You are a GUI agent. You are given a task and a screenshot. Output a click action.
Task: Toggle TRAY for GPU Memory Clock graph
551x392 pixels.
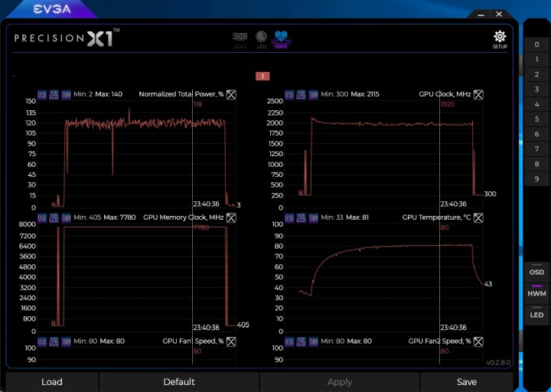coord(66,218)
